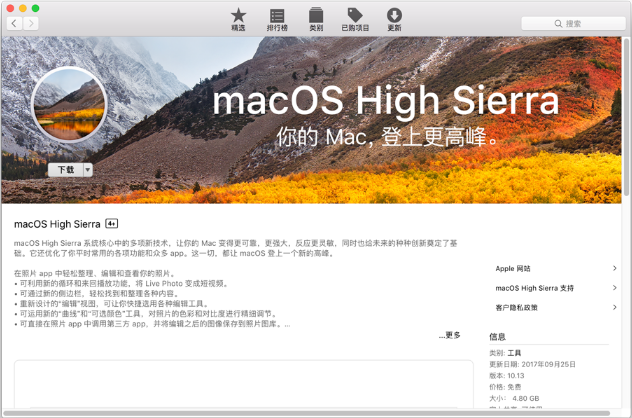
Task: Click the 4+ age rating badge
Action: [x=111, y=223]
